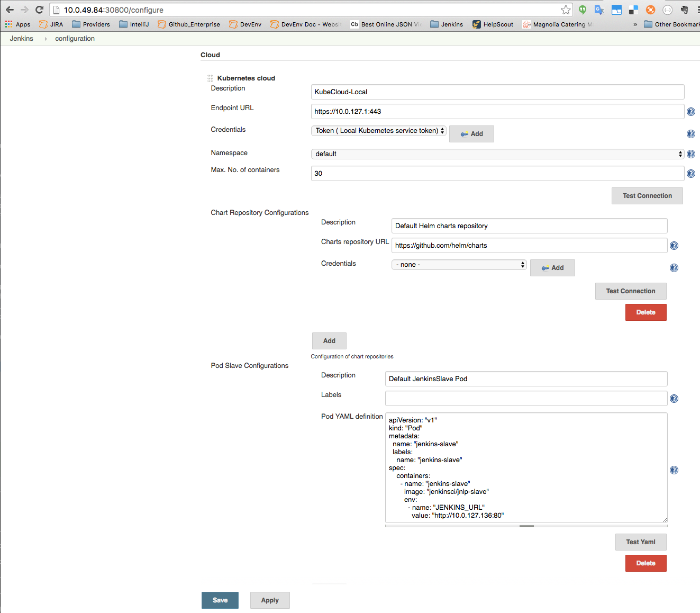The image size is (700, 613).
Task: Open Providers bookmark folder
Action: pyautogui.click(x=91, y=24)
